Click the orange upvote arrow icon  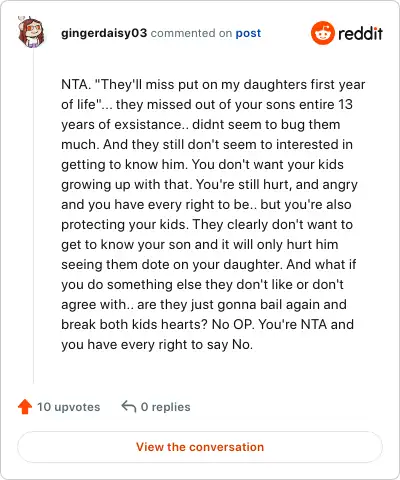25,407
